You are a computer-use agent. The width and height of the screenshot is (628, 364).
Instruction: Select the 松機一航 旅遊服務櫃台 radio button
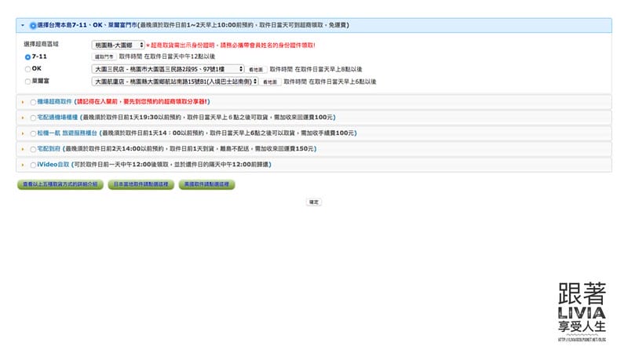click(x=33, y=133)
